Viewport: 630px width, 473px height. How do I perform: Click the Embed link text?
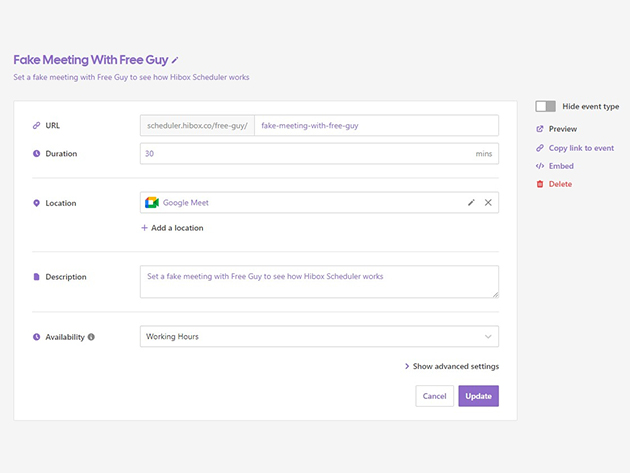click(561, 166)
